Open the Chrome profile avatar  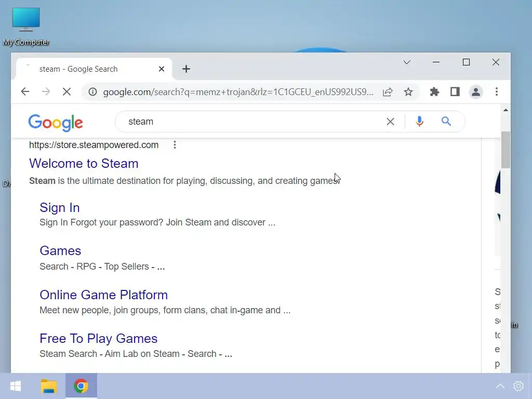(476, 91)
